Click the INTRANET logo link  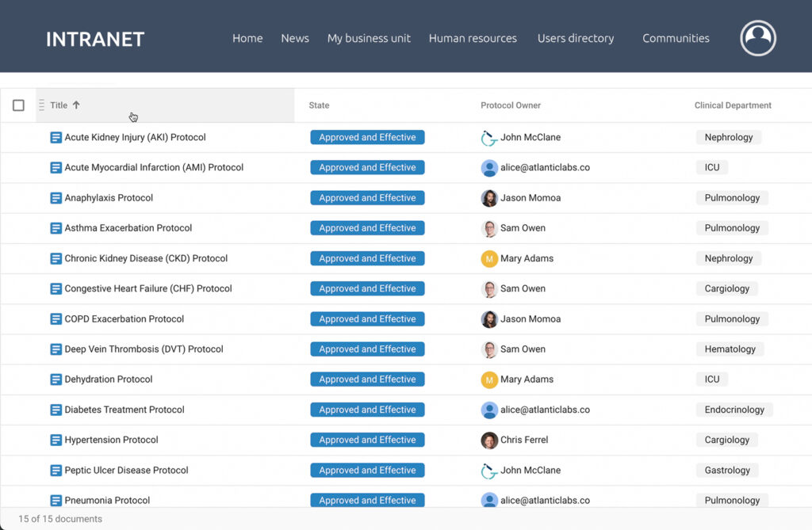click(95, 40)
